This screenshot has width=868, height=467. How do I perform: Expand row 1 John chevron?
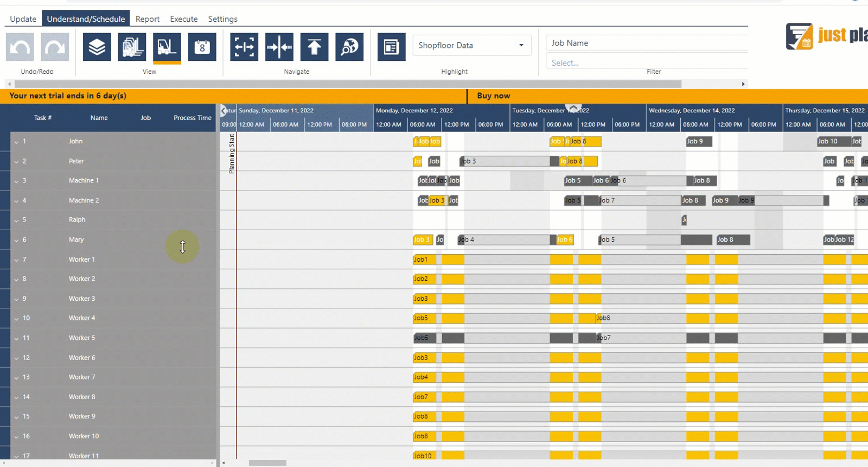16,142
